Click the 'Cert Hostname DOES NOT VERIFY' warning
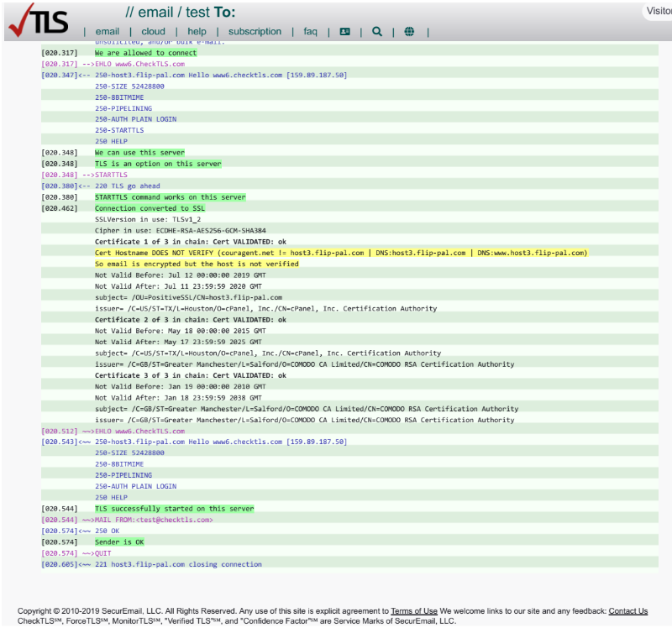The width and height of the screenshot is (672, 628). (x=341, y=253)
